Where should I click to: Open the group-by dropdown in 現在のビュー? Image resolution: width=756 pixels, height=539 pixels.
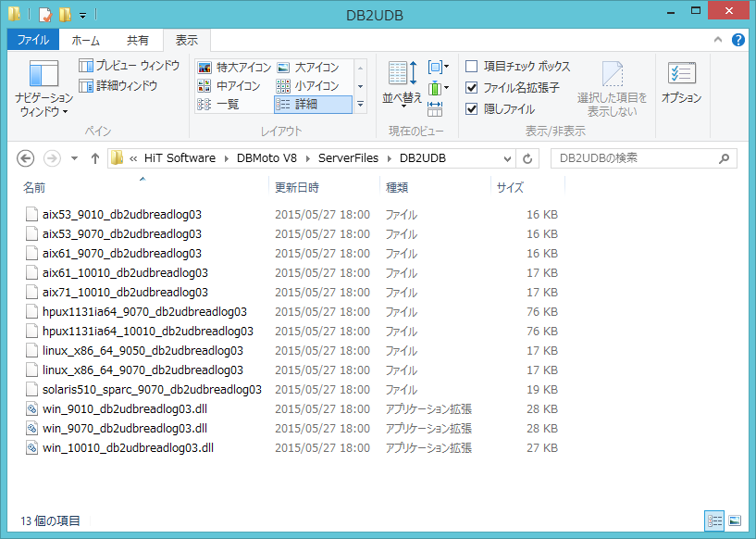point(439,67)
